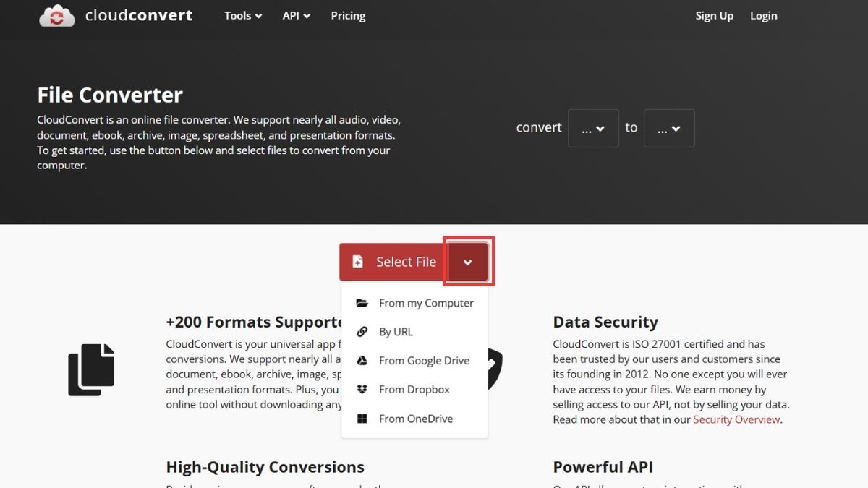Choose From Google Drive option
The image size is (868, 488).
click(x=414, y=361)
